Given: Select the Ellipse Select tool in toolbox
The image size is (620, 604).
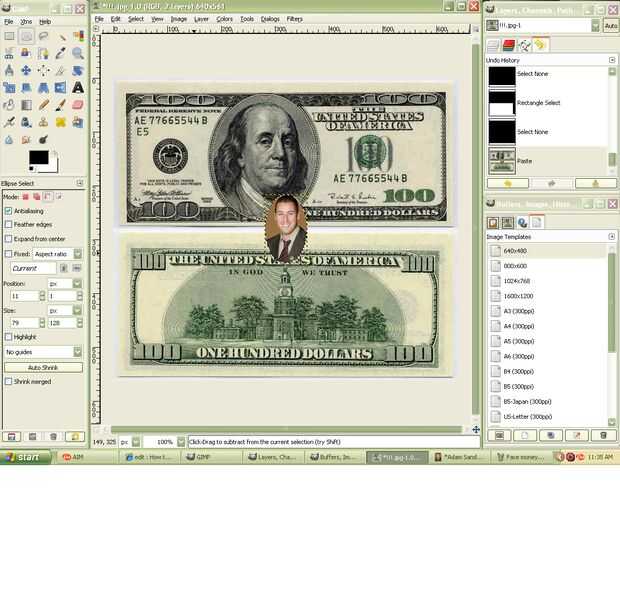Looking at the screenshot, I should click(x=26, y=36).
